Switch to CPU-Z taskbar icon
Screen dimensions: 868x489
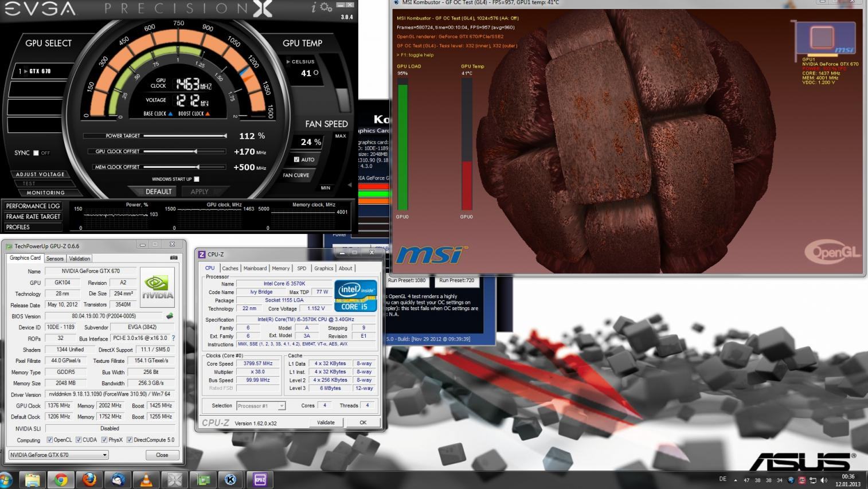pos(260,480)
